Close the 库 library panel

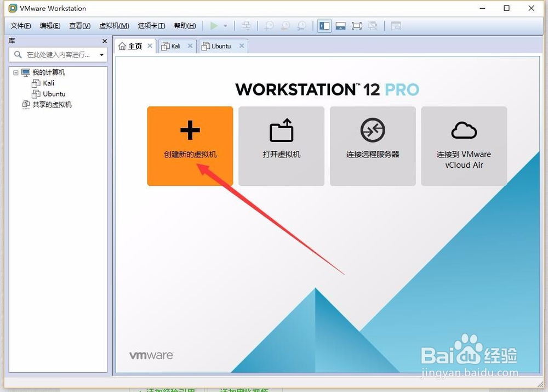105,41
